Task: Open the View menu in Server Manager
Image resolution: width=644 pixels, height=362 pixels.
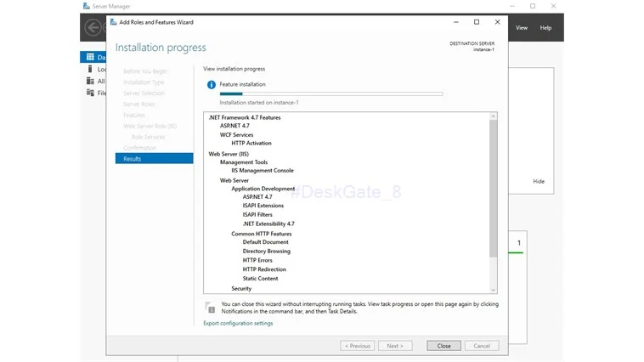Action: (x=522, y=27)
